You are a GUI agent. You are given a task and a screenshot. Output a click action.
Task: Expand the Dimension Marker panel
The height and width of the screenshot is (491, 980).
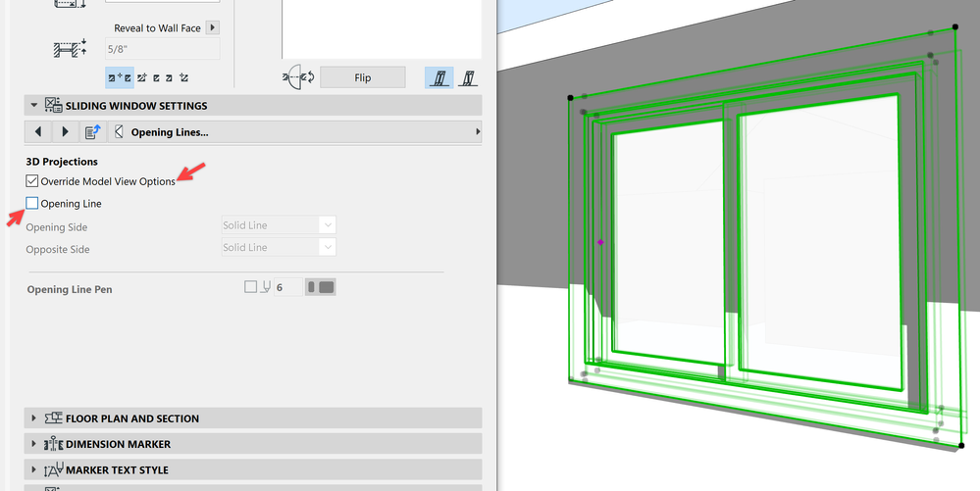pyautogui.click(x=34, y=444)
